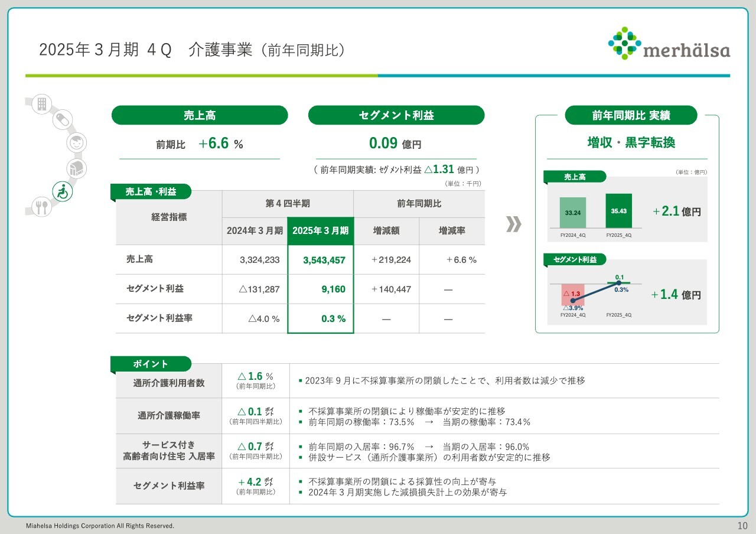Click the highlighted 2025年3月期 column header
This screenshot has width=756, height=534.
321,231
